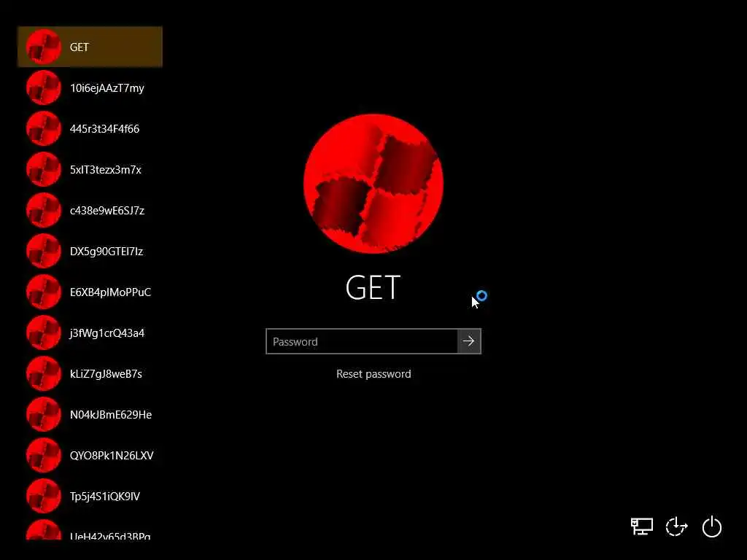Open the network connection icon

(642, 526)
